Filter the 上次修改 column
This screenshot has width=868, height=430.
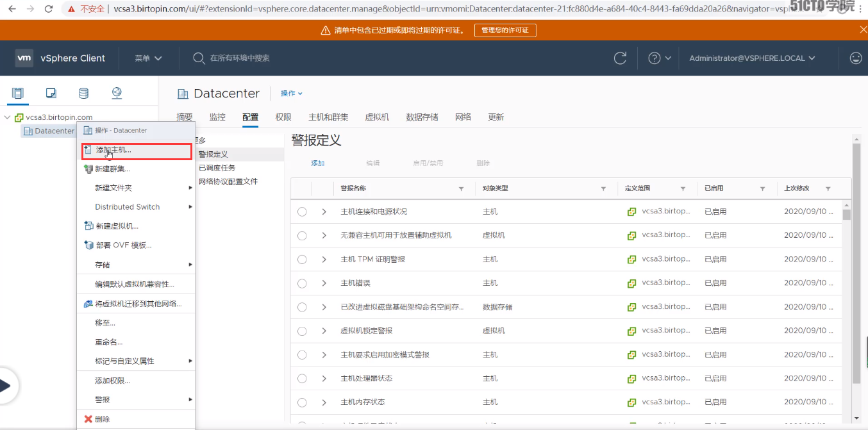coord(828,189)
